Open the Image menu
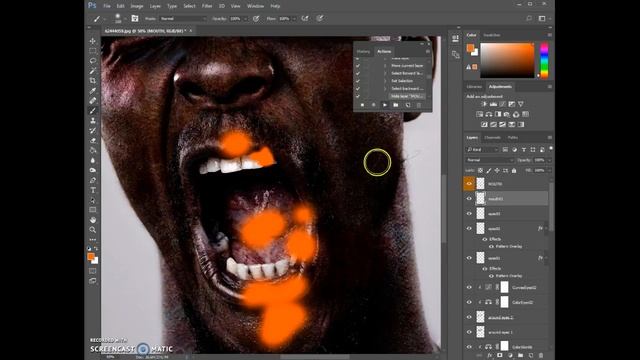Screen dimensions: 640x360 pyautogui.click(x=137, y=6)
